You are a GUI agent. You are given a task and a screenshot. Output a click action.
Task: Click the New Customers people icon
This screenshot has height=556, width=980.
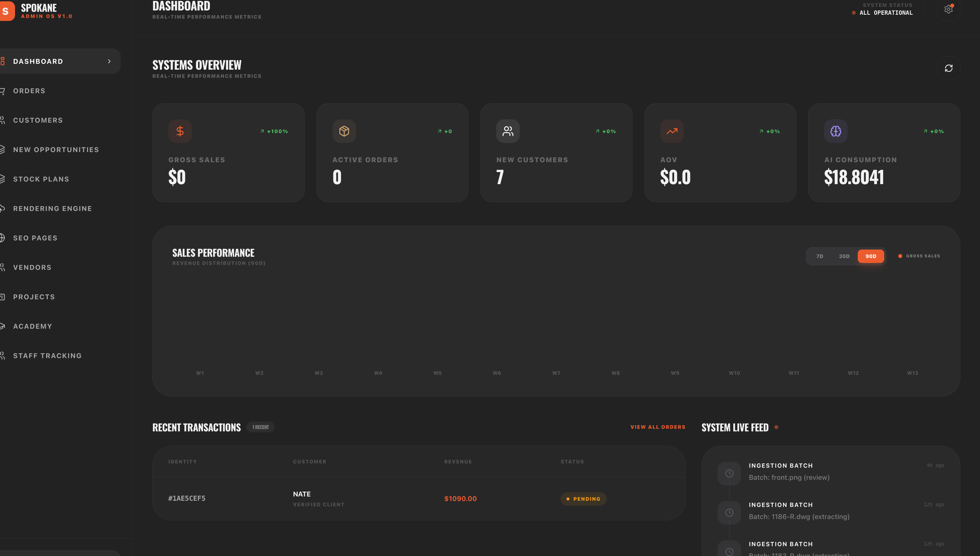[x=508, y=131]
